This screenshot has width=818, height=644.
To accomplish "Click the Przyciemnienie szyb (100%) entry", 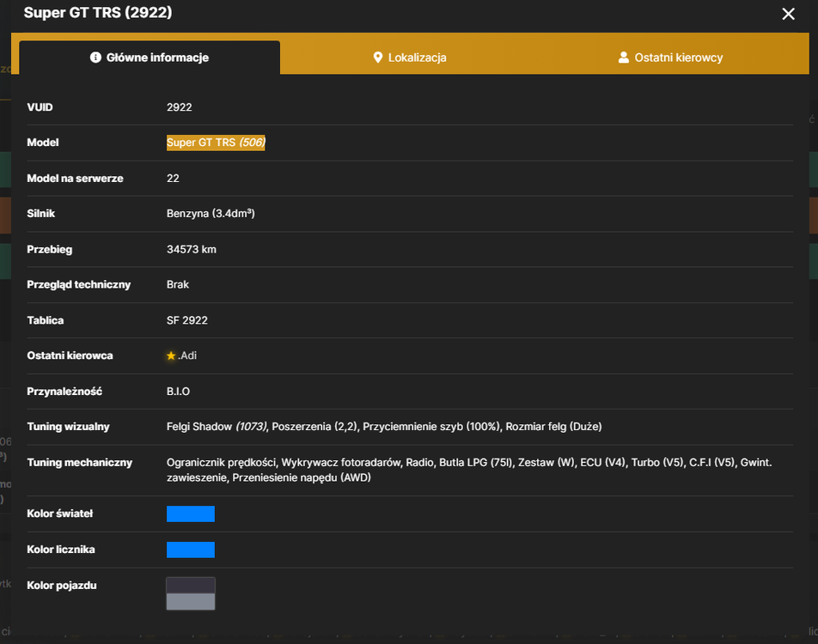I will click(432, 427).
